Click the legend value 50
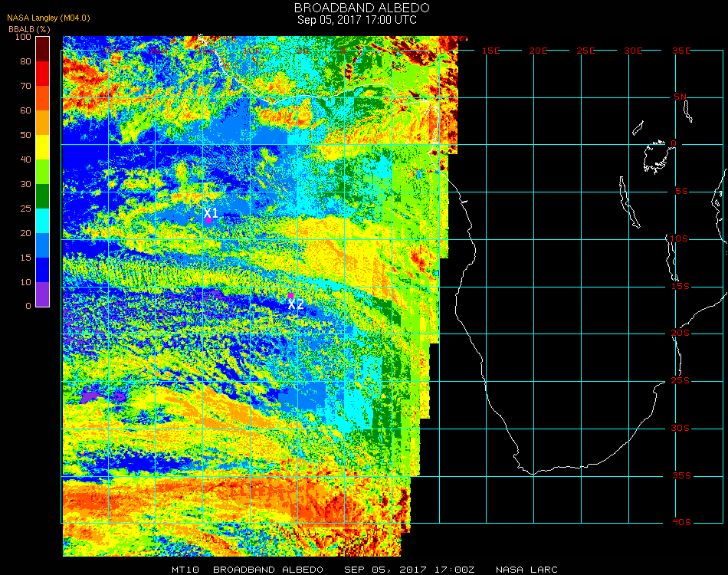728x575 pixels. tap(25, 135)
